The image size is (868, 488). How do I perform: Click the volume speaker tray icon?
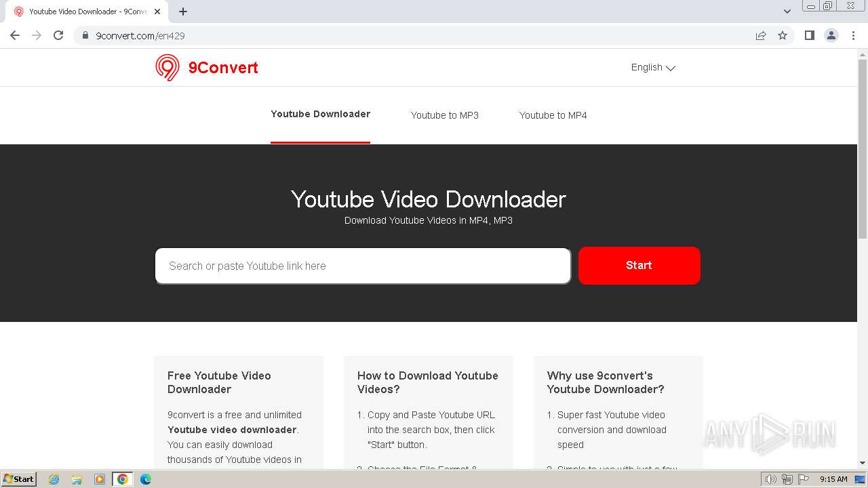pyautogui.click(x=771, y=479)
